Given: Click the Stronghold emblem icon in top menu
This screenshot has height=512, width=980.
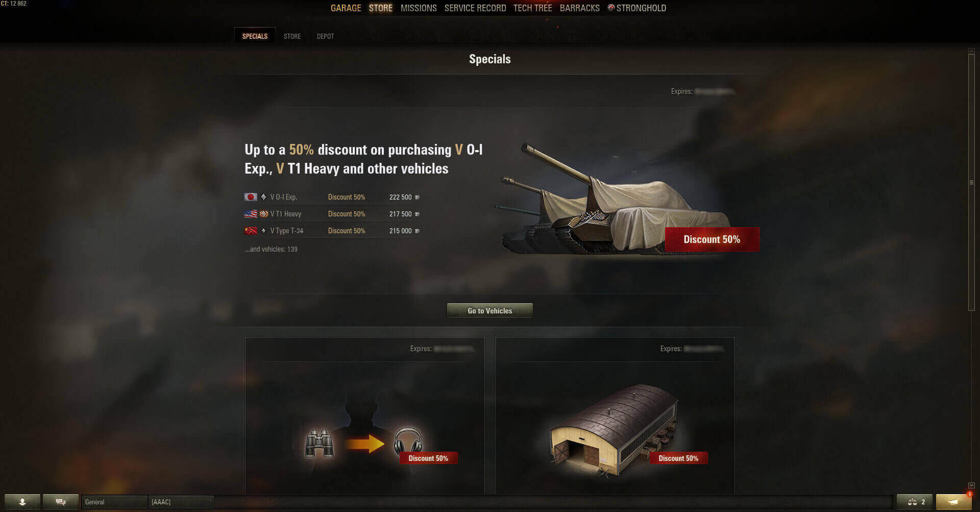Looking at the screenshot, I should tap(611, 8).
